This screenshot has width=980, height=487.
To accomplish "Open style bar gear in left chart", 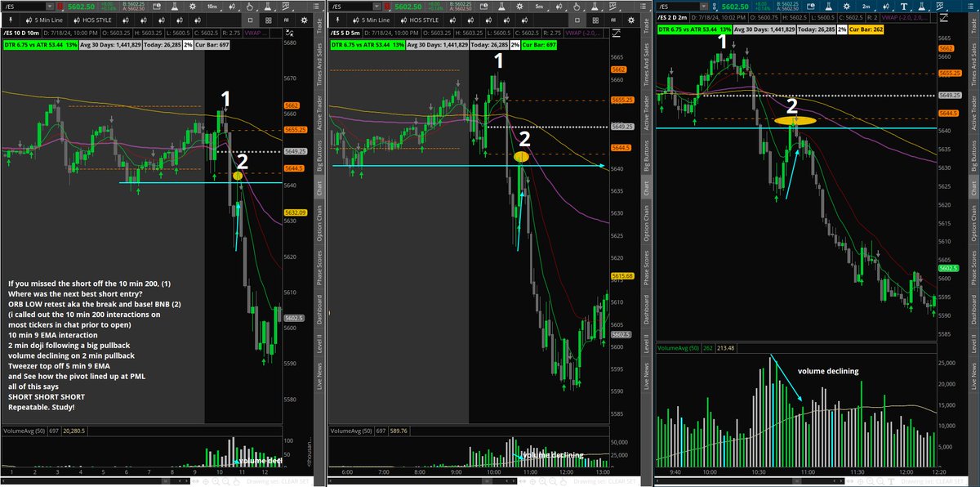I will pos(304,20).
